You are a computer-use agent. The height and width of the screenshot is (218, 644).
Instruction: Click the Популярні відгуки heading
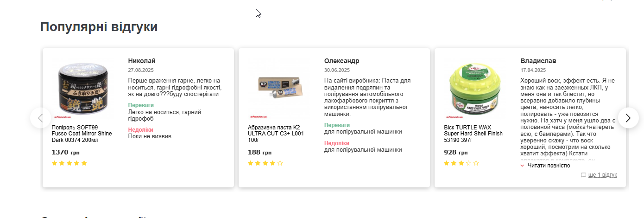[99, 27]
